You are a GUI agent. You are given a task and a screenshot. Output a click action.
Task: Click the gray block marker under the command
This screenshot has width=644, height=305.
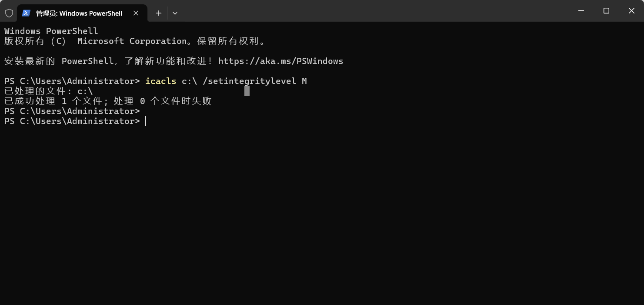pos(247,91)
